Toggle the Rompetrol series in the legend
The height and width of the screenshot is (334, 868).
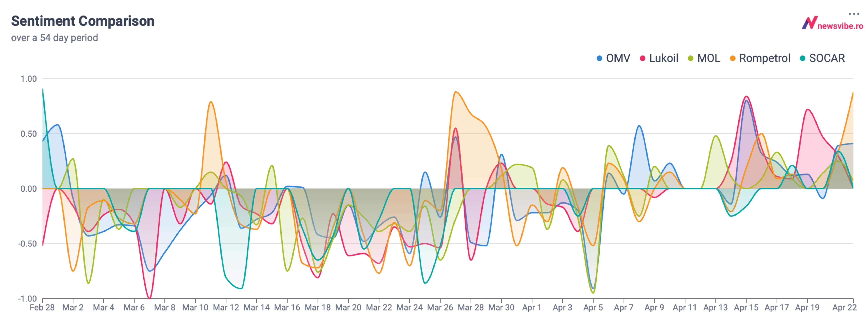click(x=760, y=58)
